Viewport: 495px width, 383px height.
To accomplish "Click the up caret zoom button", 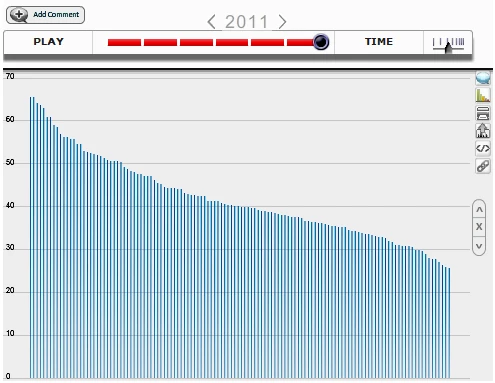I will pos(479,210).
